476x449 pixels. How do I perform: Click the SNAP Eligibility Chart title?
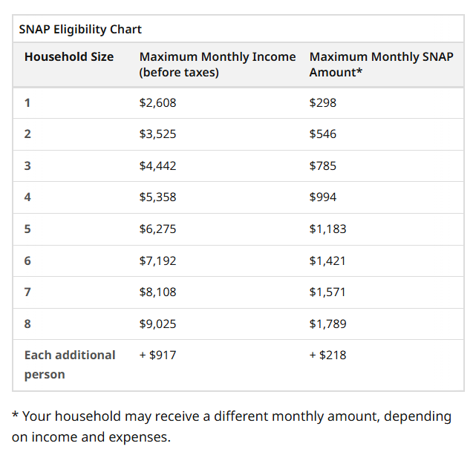click(80, 30)
